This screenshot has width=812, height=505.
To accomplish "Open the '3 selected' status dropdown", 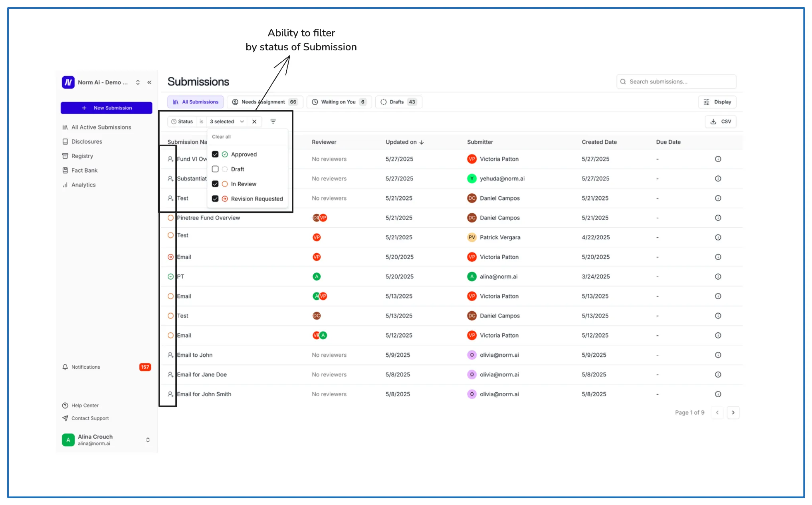I will 227,121.
